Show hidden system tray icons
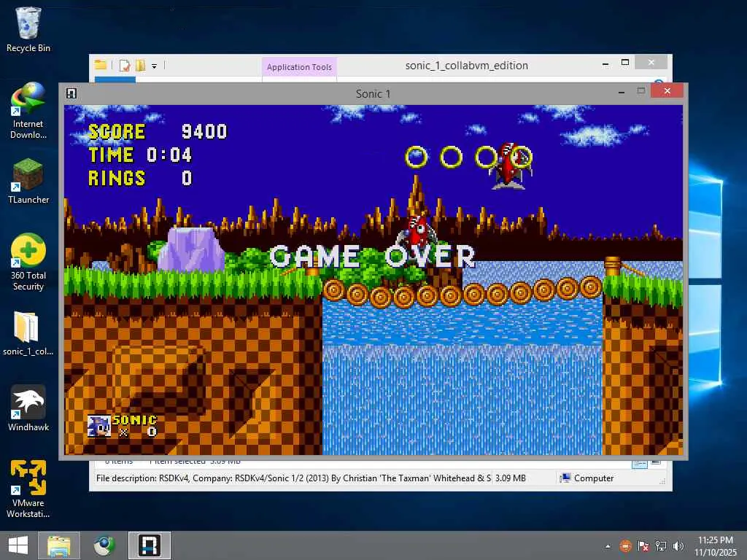 pyautogui.click(x=608, y=546)
